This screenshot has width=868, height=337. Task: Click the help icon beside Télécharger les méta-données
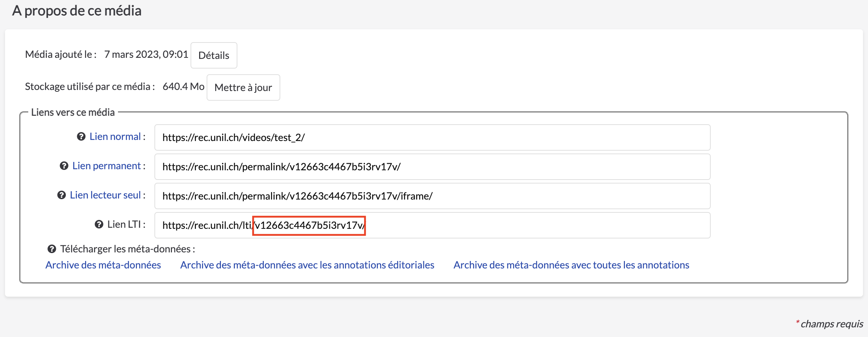coord(52,249)
